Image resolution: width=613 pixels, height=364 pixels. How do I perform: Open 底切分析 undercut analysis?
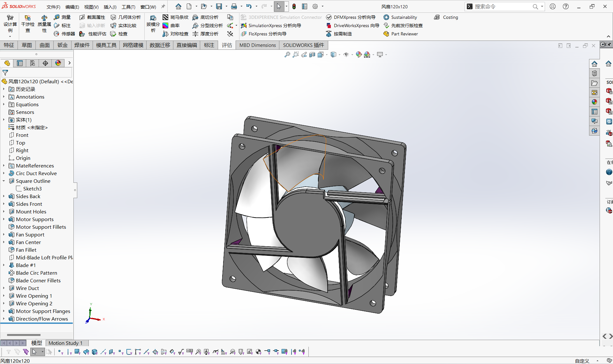205,17
